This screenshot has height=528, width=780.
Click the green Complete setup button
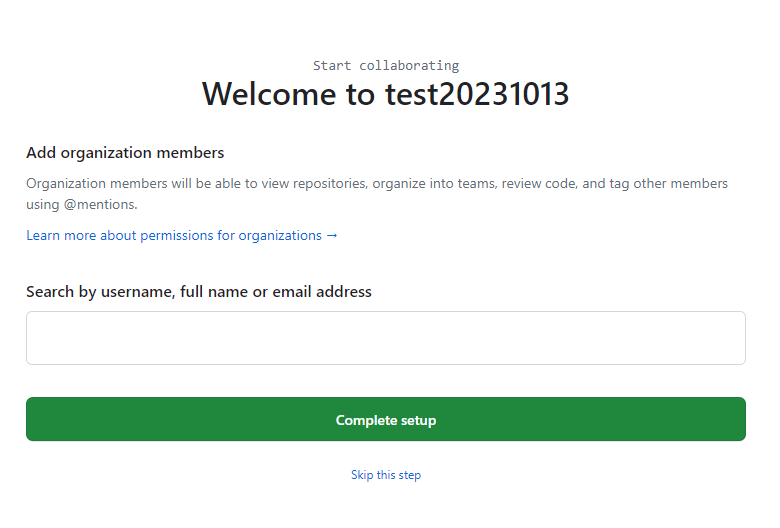[x=386, y=419]
